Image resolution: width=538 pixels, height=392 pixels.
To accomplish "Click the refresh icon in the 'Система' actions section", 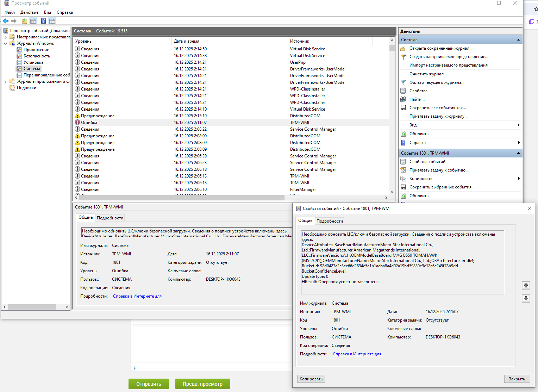I will click(403, 134).
